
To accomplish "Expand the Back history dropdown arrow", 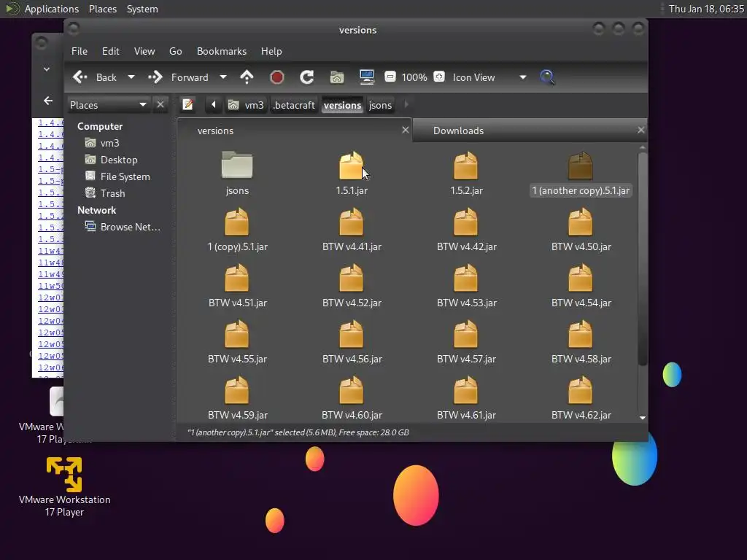I will coord(131,77).
